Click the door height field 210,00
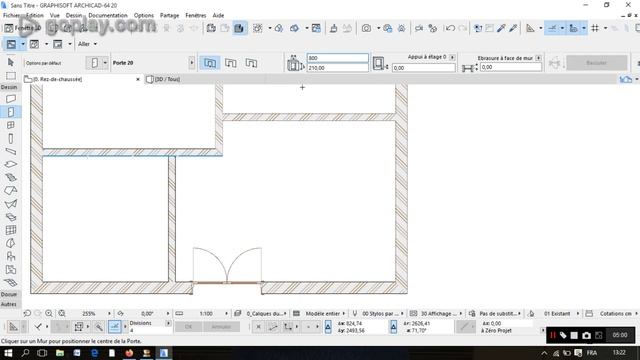The image size is (640, 360). 338,68
